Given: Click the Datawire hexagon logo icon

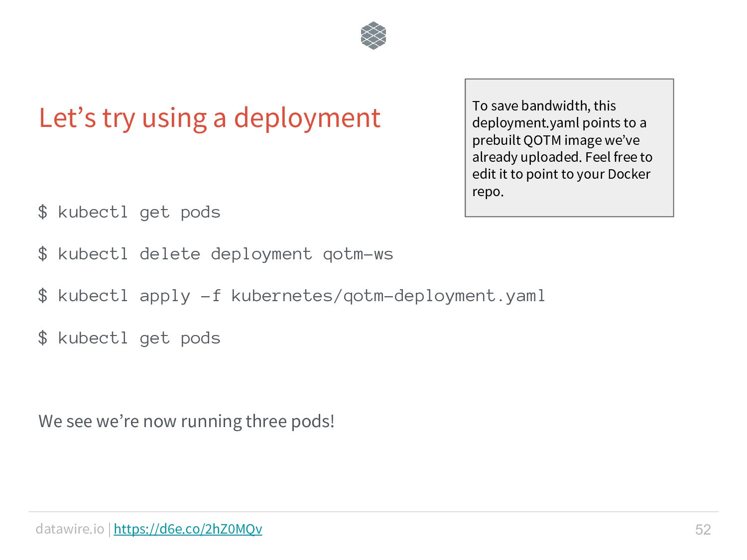Looking at the screenshot, I should click(373, 35).
